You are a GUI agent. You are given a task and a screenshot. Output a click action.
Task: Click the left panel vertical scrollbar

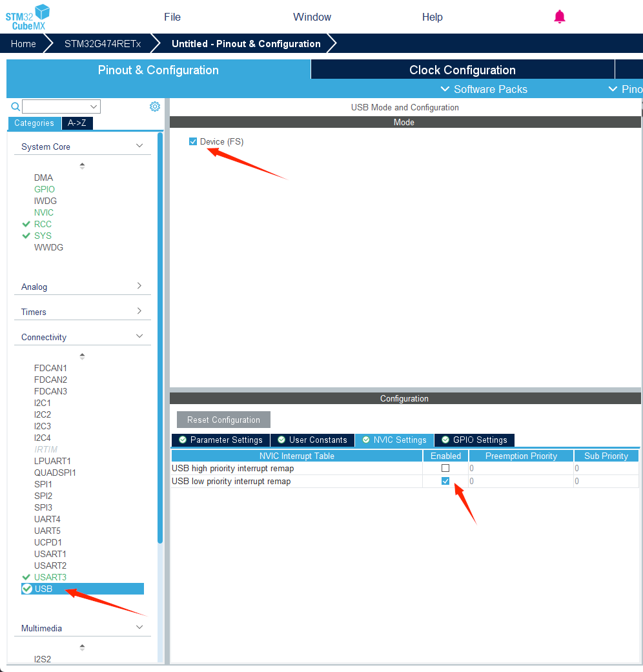160,338
